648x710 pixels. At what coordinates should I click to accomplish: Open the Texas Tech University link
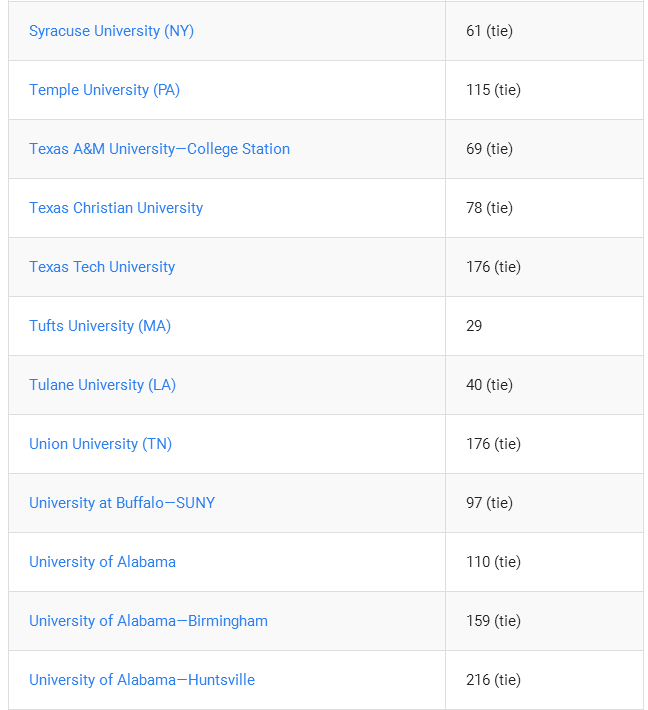102,267
